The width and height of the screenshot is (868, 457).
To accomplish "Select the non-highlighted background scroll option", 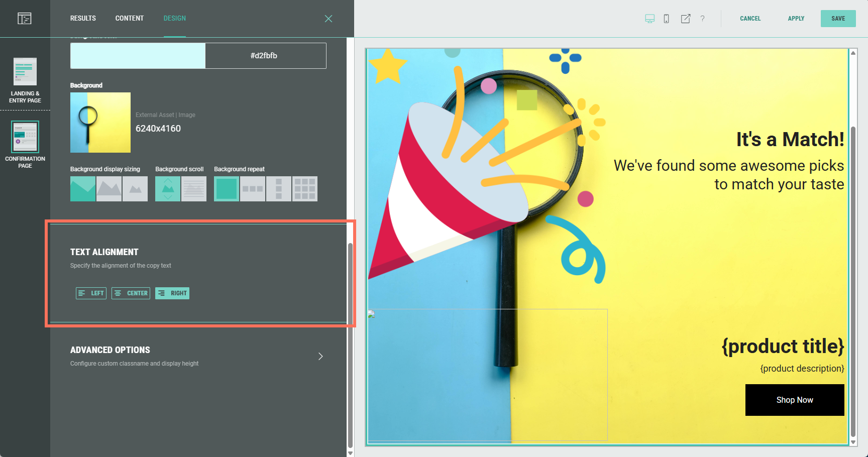I will tap(194, 189).
